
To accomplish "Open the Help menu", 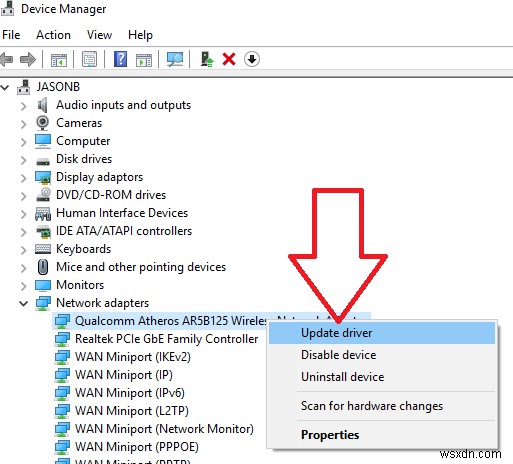I will click(140, 35).
